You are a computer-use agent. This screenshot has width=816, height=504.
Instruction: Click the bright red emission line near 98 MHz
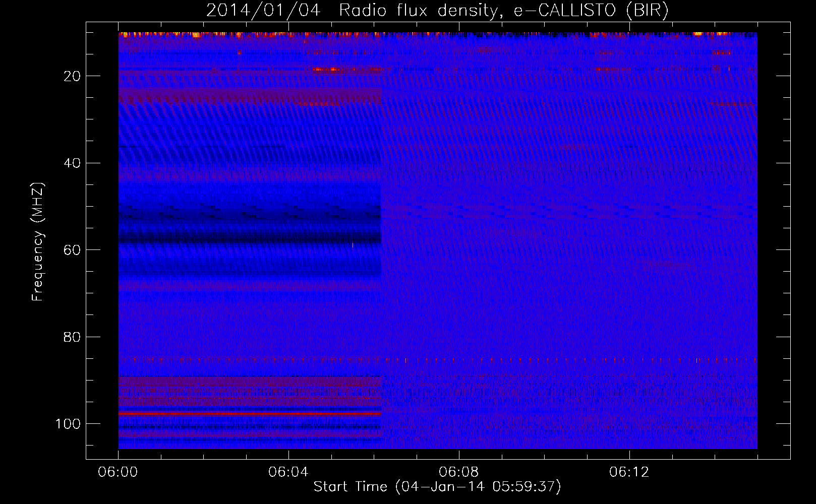250,413
